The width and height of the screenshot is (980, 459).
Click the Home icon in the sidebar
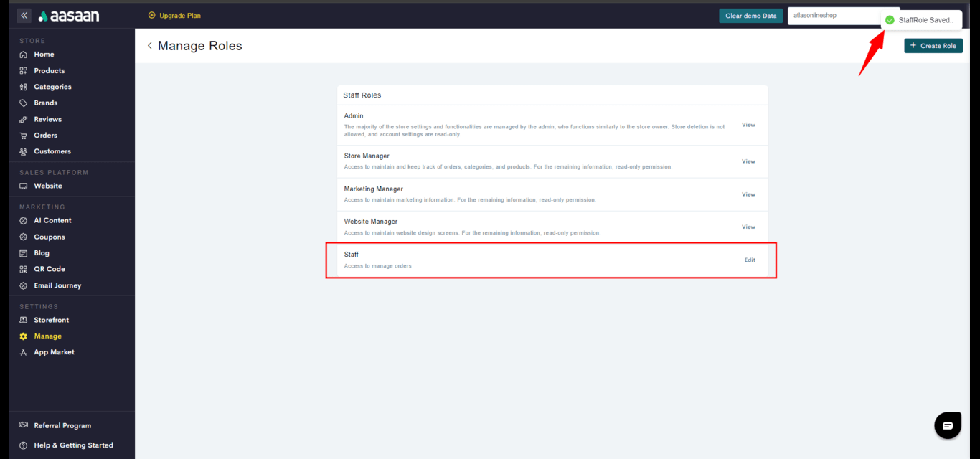[x=24, y=55]
